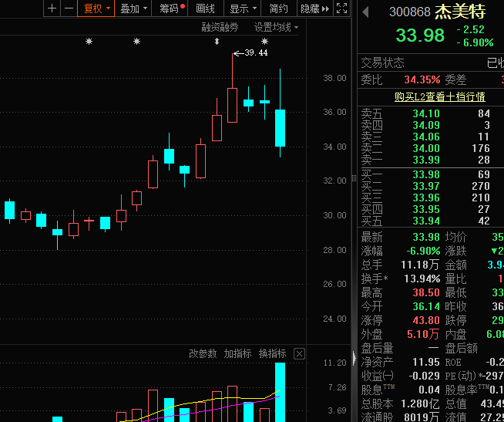Screen dimensions: 504x422
Task: Click the tallest cyan volume bar
Action: [x=280, y=392]
